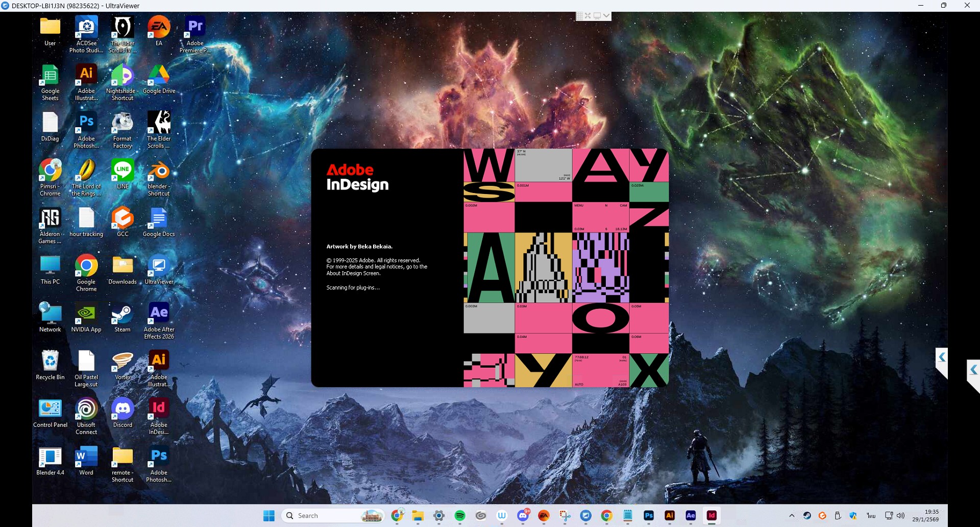Select Adobe After Effects 2026 on the desktop
The width and height of the screenshot is (980, 527).
(159, 321)
